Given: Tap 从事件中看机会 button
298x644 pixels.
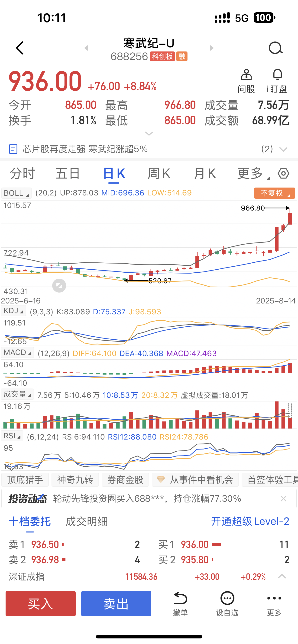Looking at the screenshot, I should [x=195, y=479].
